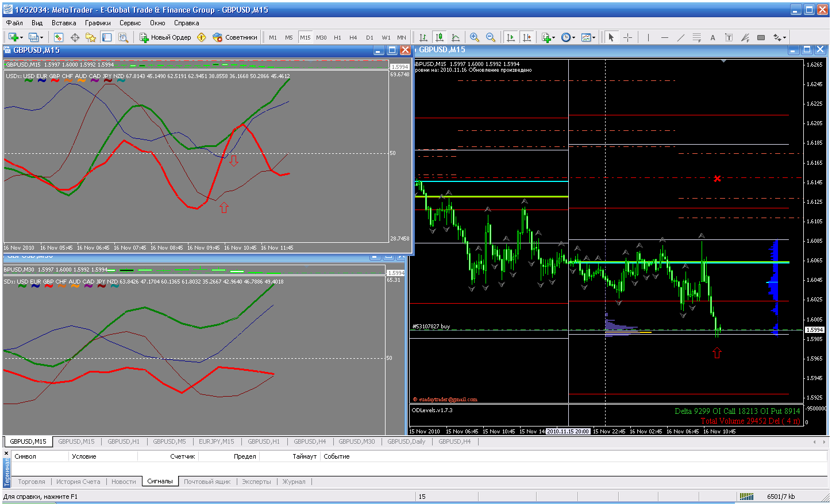
Task: Open the new chart dropdown arrow
Action: [22, 37]
